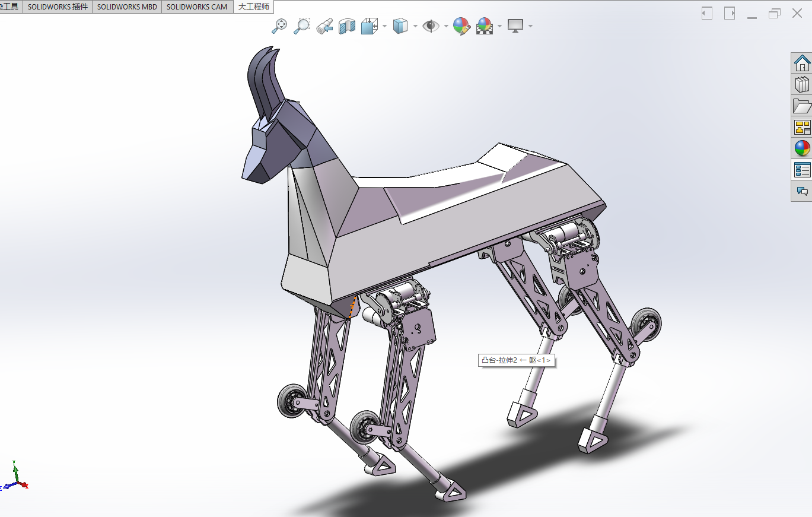Restore down the document window
The height and width of the screenshot is (517, 812).
click(x=775, y=13)
